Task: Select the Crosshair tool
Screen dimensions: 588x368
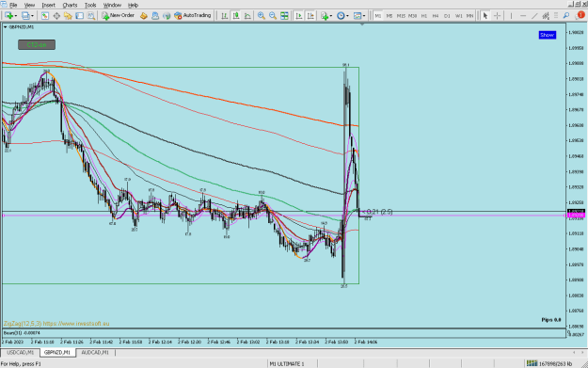Action: [498, 15]
